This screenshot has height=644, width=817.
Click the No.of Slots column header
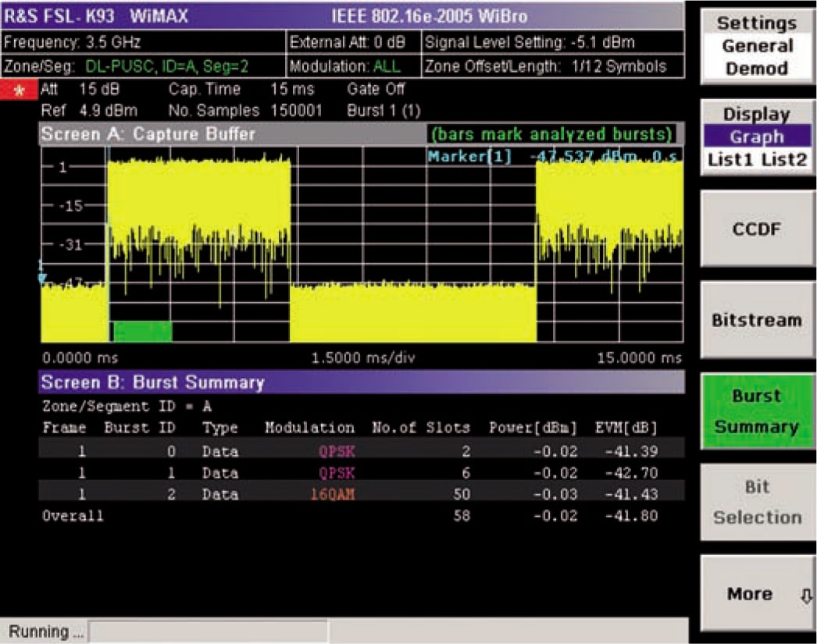(421, 428)
